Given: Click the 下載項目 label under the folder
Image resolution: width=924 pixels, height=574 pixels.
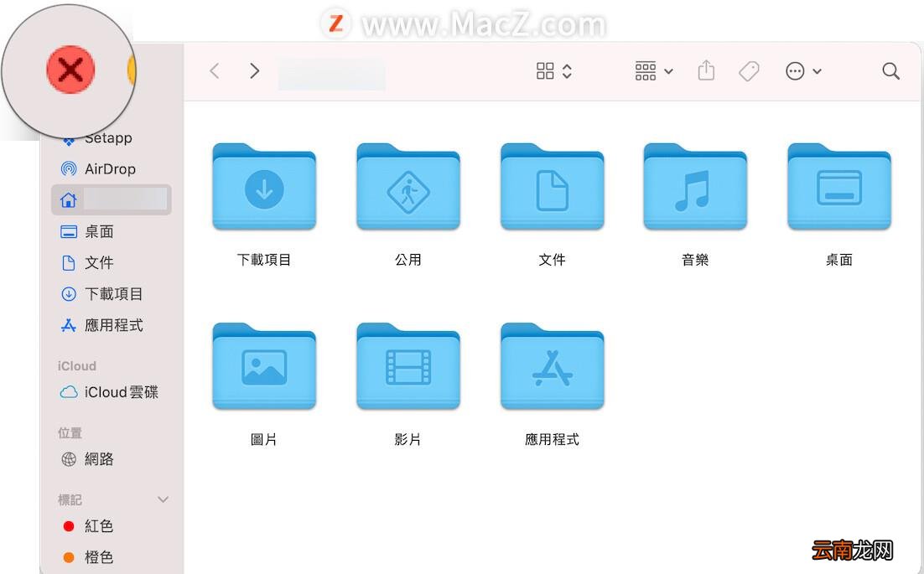Looking at the screenshot, I should click(264, 260).
